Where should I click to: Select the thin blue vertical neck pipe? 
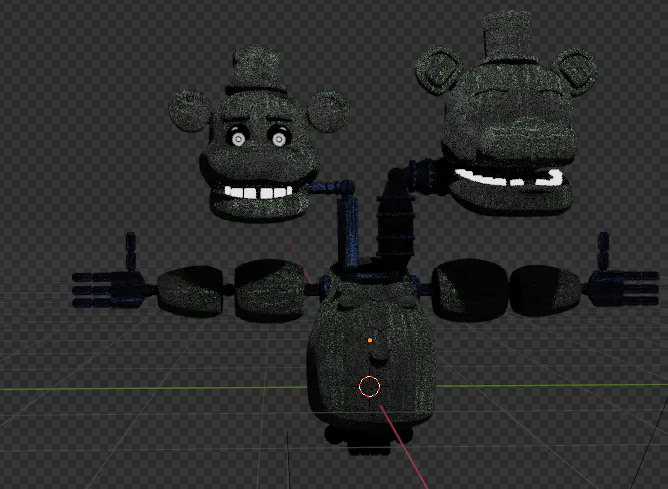click(348, 232)
